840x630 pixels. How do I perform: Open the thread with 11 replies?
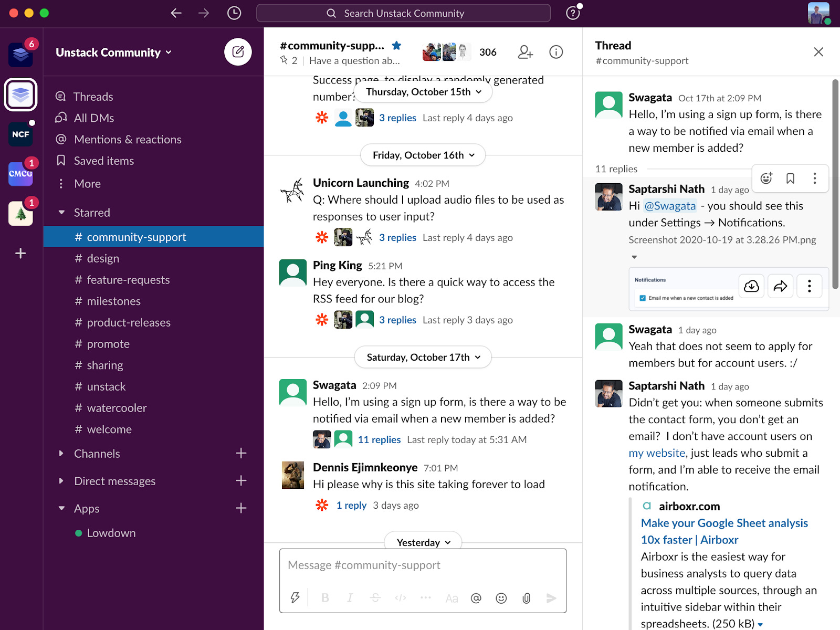[379, 439]
